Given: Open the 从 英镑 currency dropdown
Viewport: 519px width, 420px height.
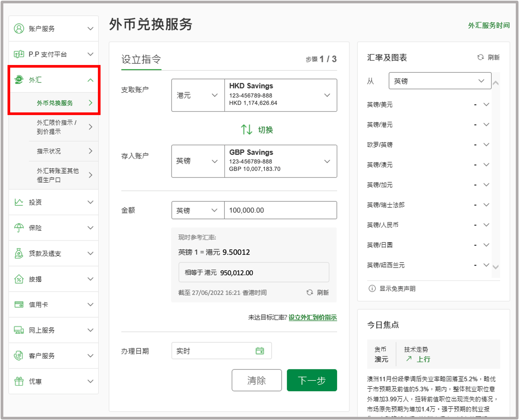Looking at the screenshot, I should tap(440, 81).
